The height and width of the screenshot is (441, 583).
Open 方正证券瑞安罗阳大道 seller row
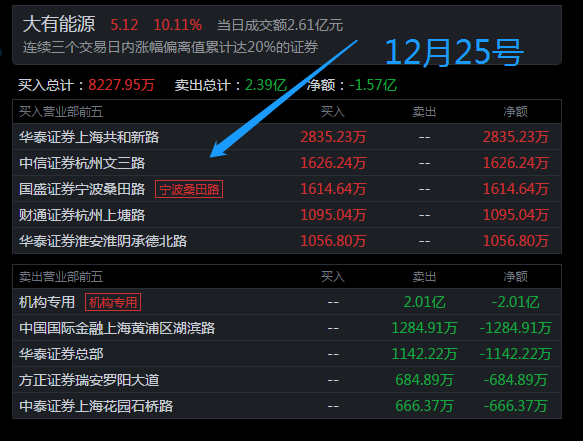pos(287,380)
